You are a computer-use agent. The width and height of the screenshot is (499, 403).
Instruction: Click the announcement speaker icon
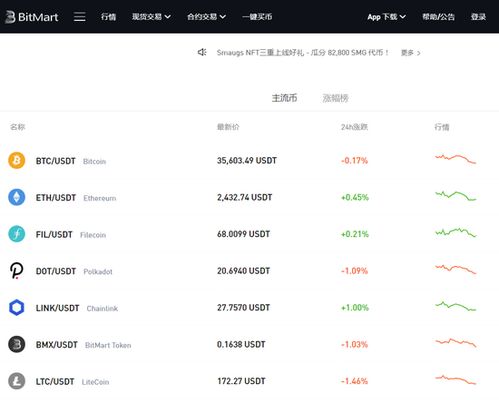pyautogui.click(x=202, y=52)
